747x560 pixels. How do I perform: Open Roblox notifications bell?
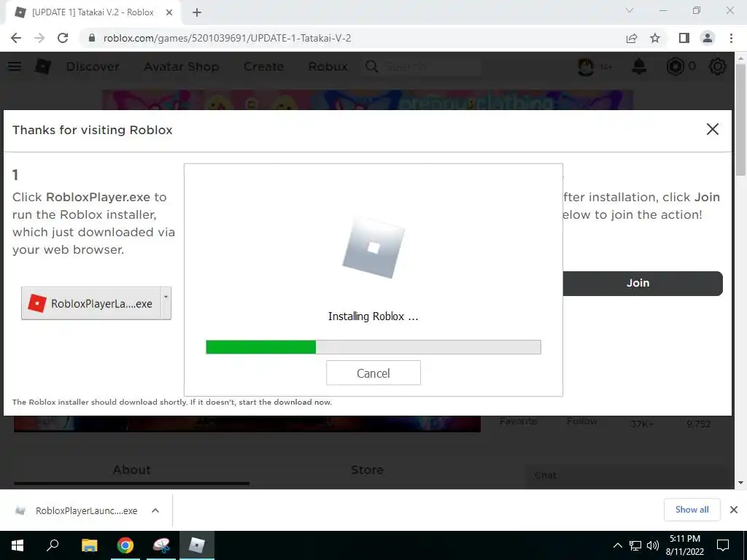[x=639, y=66]
